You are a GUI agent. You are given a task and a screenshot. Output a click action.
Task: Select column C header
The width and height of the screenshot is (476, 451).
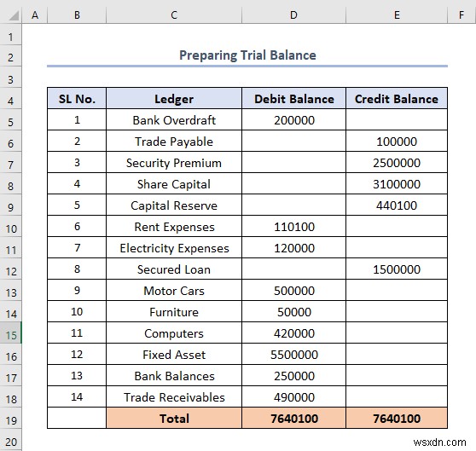click(174, 14)
